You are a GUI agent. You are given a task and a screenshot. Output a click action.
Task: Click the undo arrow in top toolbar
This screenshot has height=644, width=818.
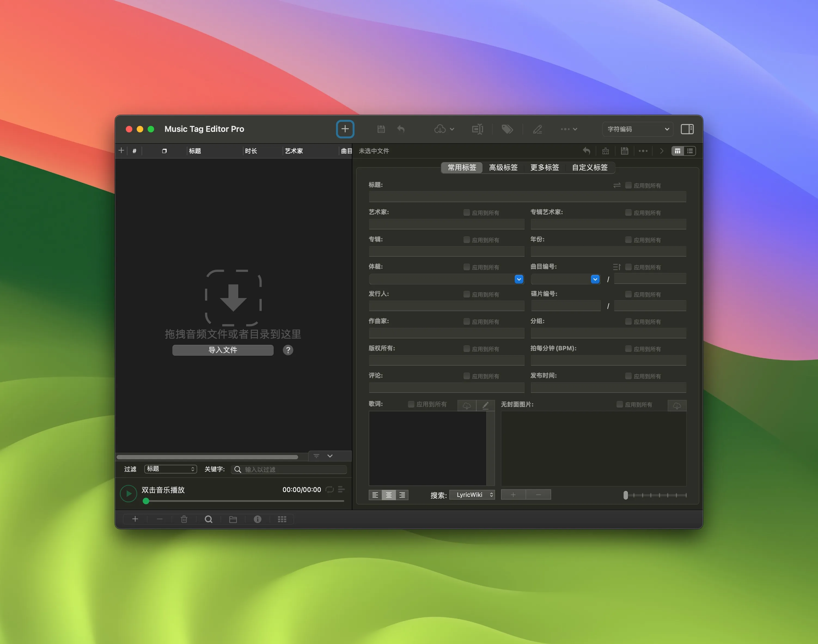[x=401, y=129]
